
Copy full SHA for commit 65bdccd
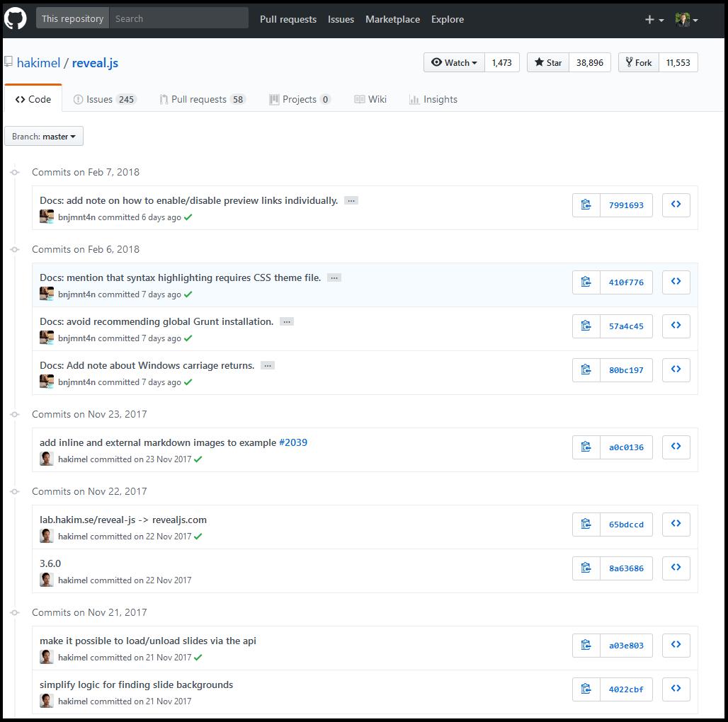(x=586, y=525)
